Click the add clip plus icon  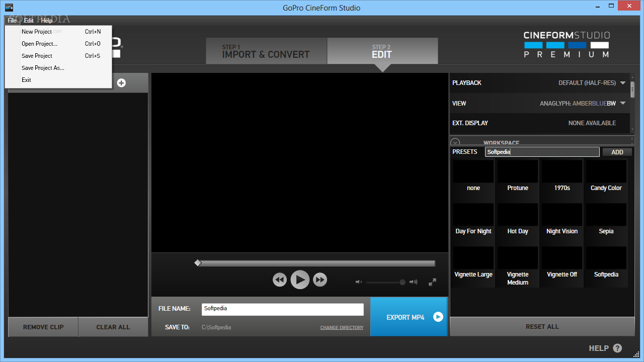(121, 83)
